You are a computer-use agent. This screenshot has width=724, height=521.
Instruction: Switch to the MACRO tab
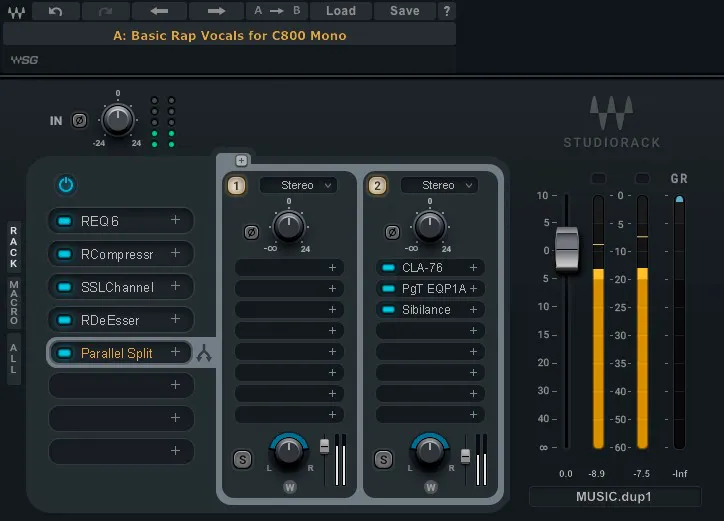point(14,303)
